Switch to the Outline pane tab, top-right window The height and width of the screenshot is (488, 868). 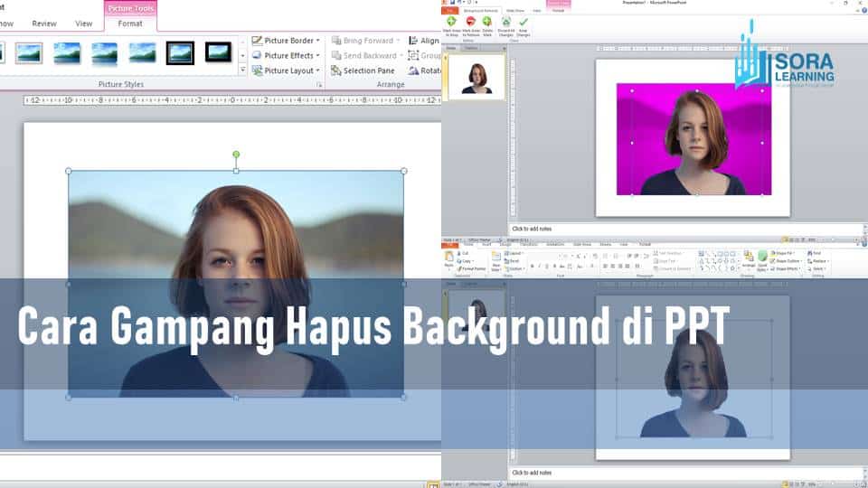[x=471, y=48]
